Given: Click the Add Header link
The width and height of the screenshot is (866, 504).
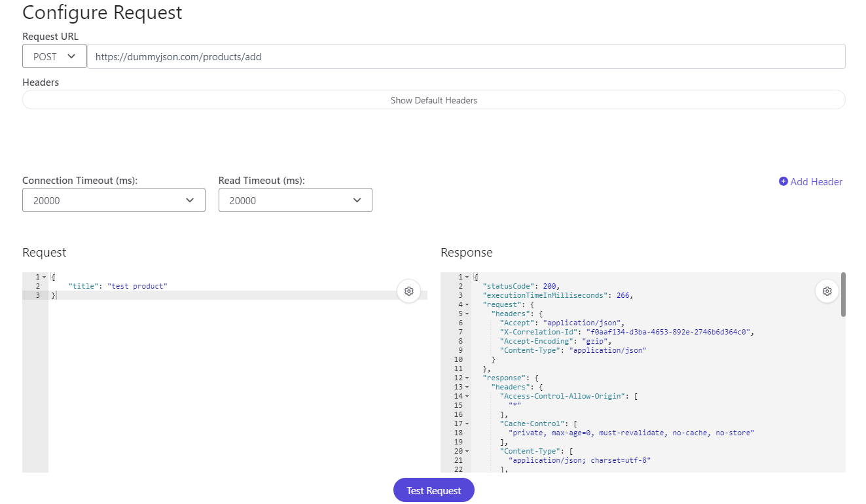Looking at the screenshot, I should click(810, 181).
